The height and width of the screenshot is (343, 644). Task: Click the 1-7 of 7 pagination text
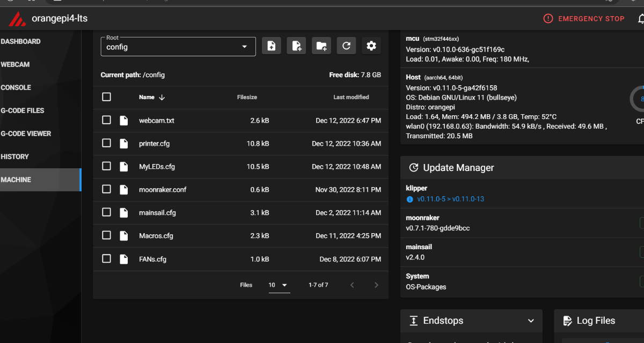(x=318, y=285)
